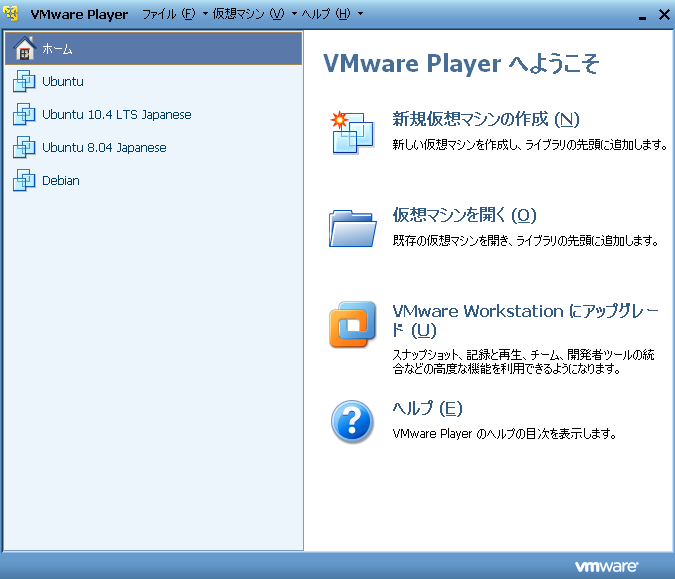Close the VMware Player window
Screen dimensions: 675x579
[664, 15]
